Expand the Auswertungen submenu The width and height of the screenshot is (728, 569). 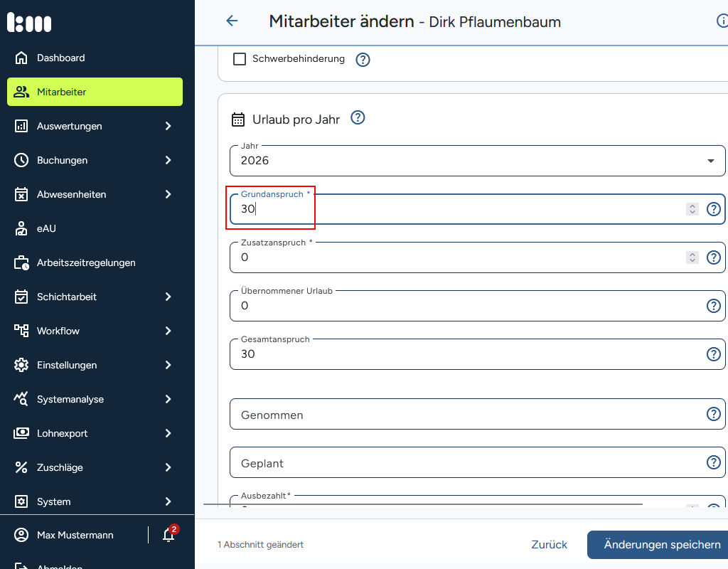pos(168,127)
